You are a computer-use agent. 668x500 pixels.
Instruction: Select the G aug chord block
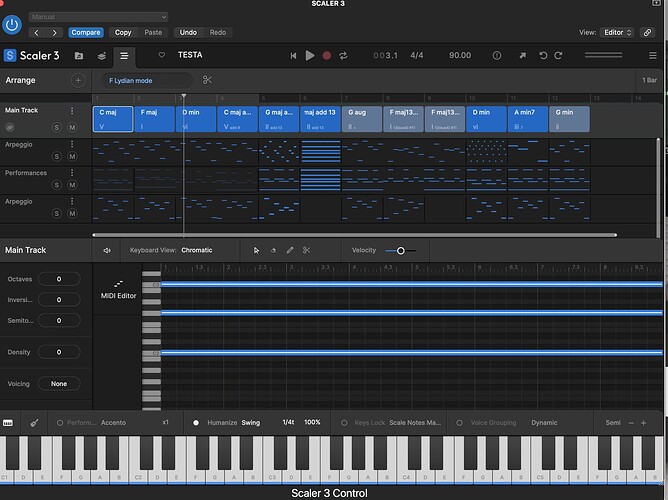click(362, 119)
